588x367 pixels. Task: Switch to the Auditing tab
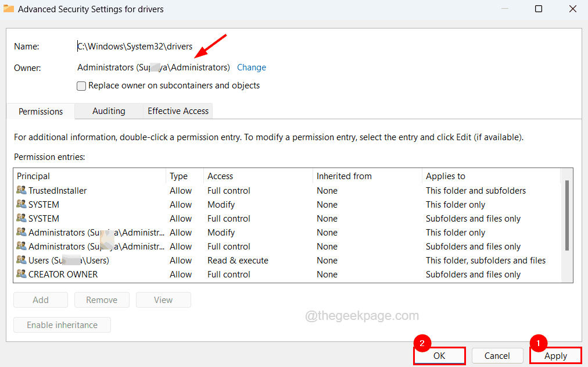coord(108,111)
